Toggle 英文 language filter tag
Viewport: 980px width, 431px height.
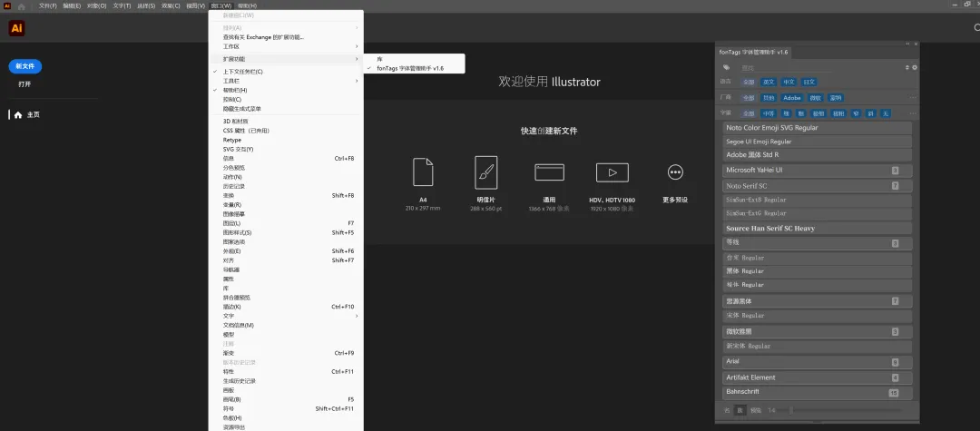tap(769, 82)
